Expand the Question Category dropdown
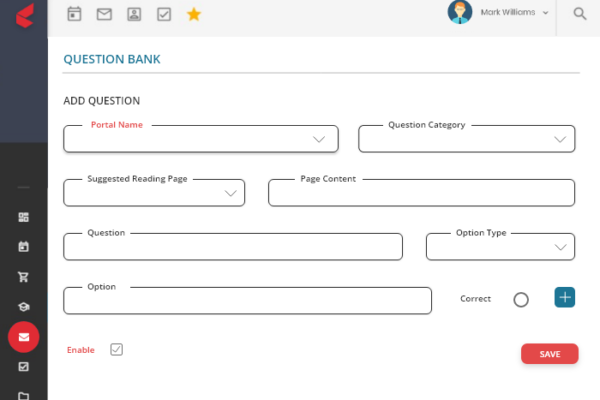Screen dimensions: 600x400 point(466,139)
